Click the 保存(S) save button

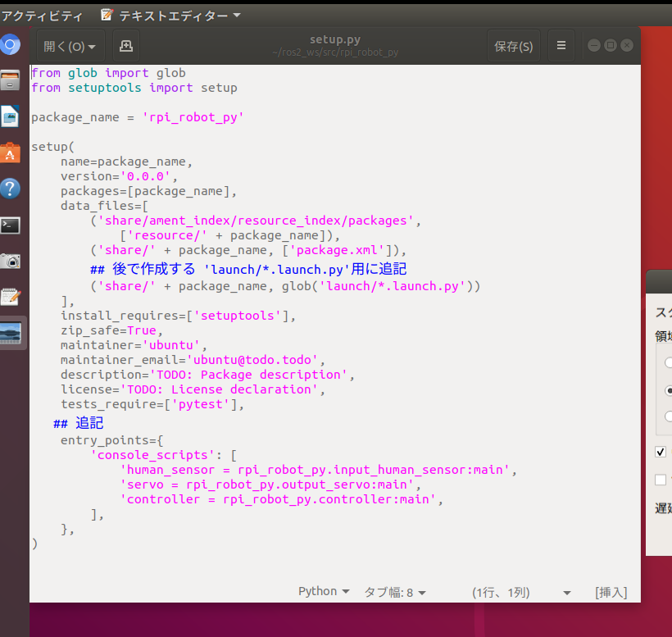point(514,46)
